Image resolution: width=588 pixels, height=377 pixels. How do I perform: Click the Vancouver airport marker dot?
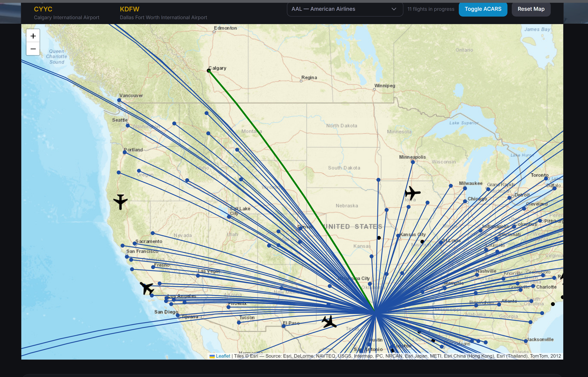119,100
